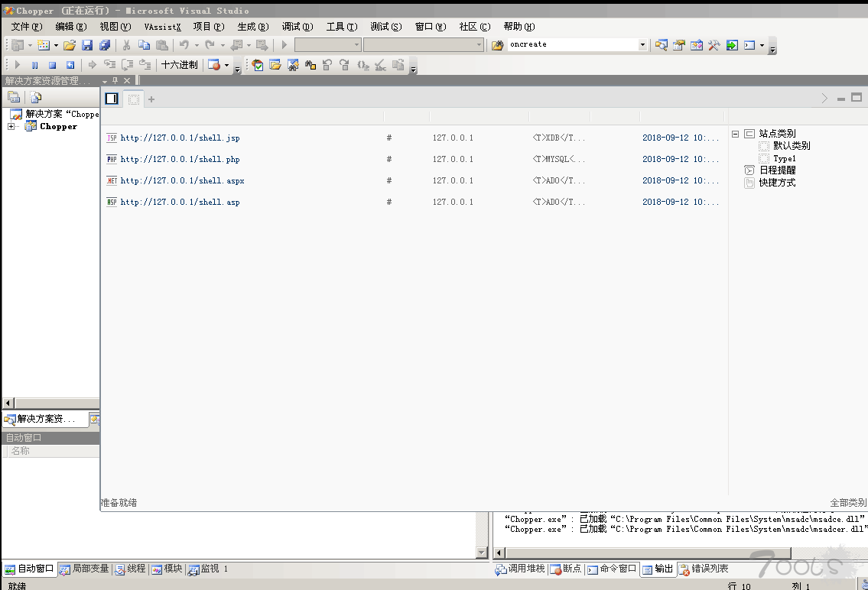This screenshot has height=590, width=868.
Task: Click the Chopper add tab plus icon
Action: pos(151,99)
